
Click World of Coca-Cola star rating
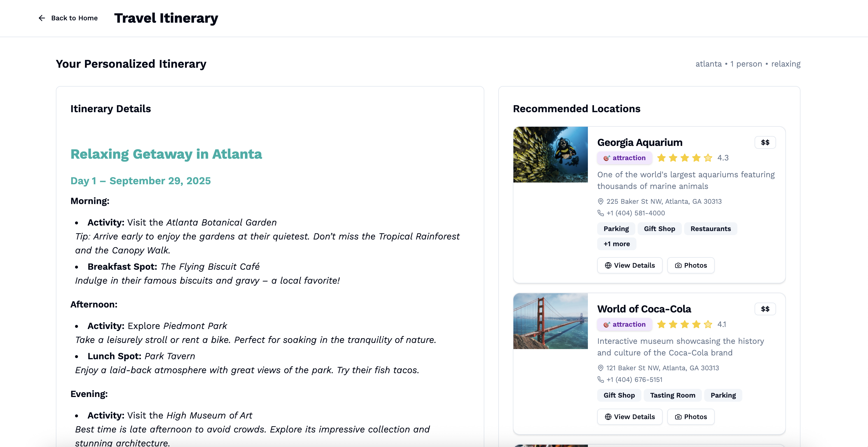tap(684, 324)
